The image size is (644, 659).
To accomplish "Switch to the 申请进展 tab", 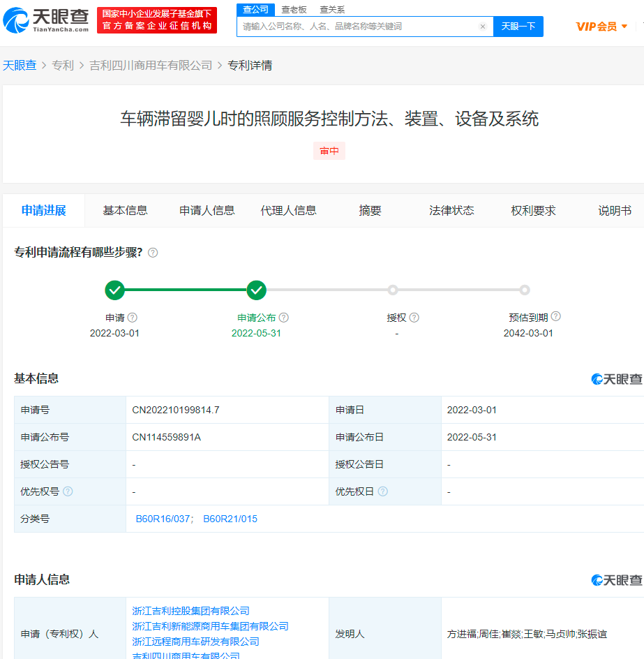I will pyautogui.click(x=44, y=211).
